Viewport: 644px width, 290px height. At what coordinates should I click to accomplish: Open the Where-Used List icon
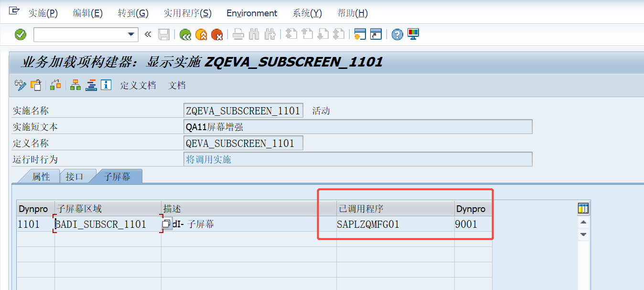(55, 85)
